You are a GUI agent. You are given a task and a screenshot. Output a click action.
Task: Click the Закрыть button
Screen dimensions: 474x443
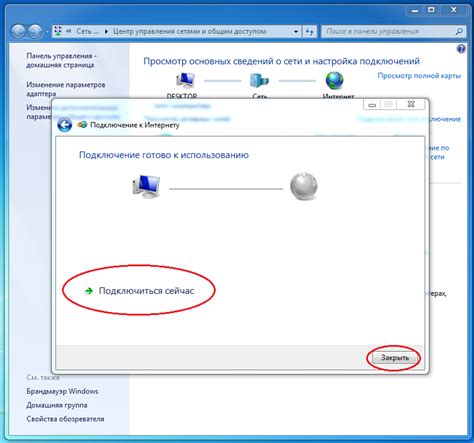(x=395, y=358)
